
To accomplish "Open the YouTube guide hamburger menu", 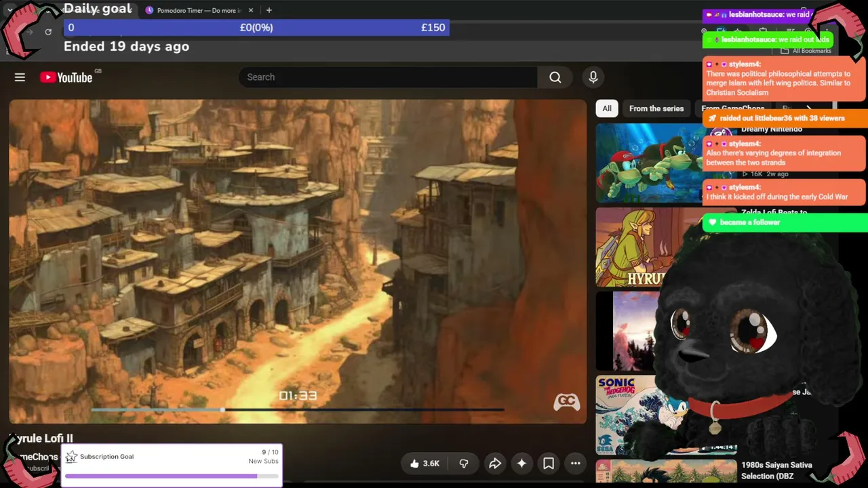I will (x=20, y=77).
